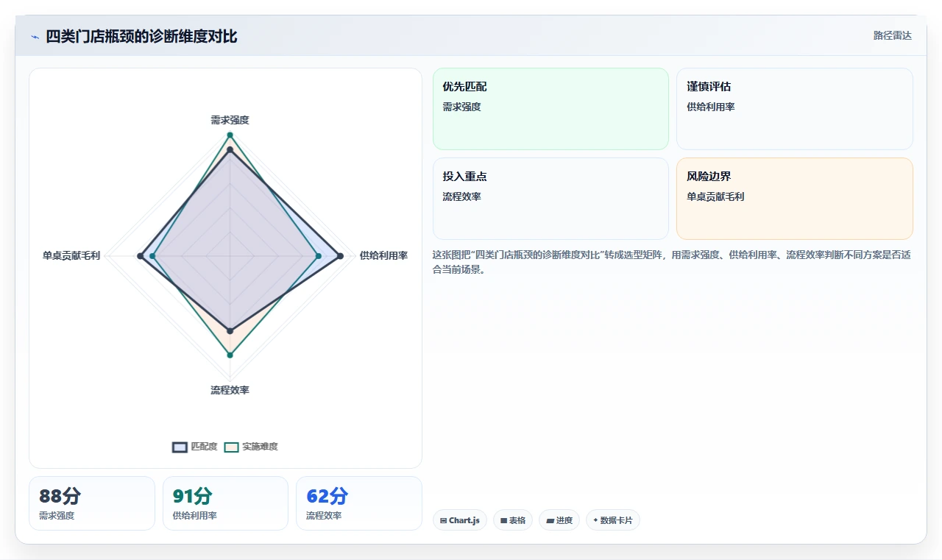Select the 优先匹配 card
The image size is (942, 560).
coord(550,109)
